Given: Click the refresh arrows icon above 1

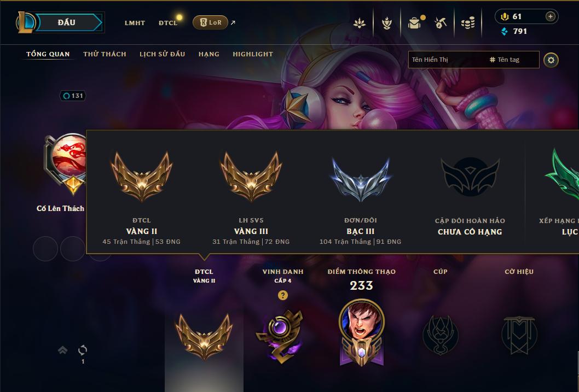Looking at the screenshot, I should tap(83, 350).
